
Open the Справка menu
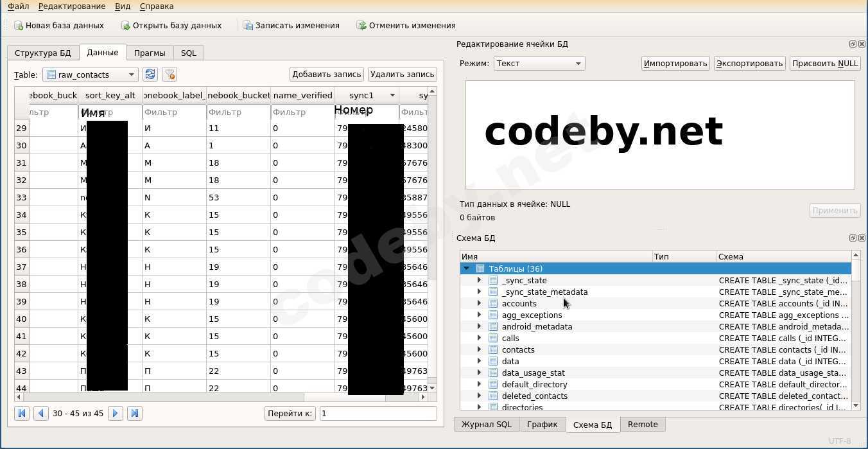tap(156, 6)
